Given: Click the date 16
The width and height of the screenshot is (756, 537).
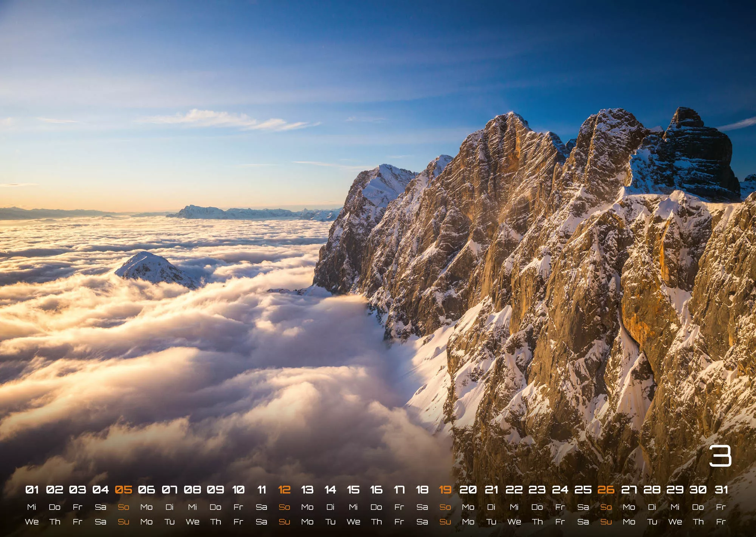Looking at the screenshot, I should [x=376, y=490].
